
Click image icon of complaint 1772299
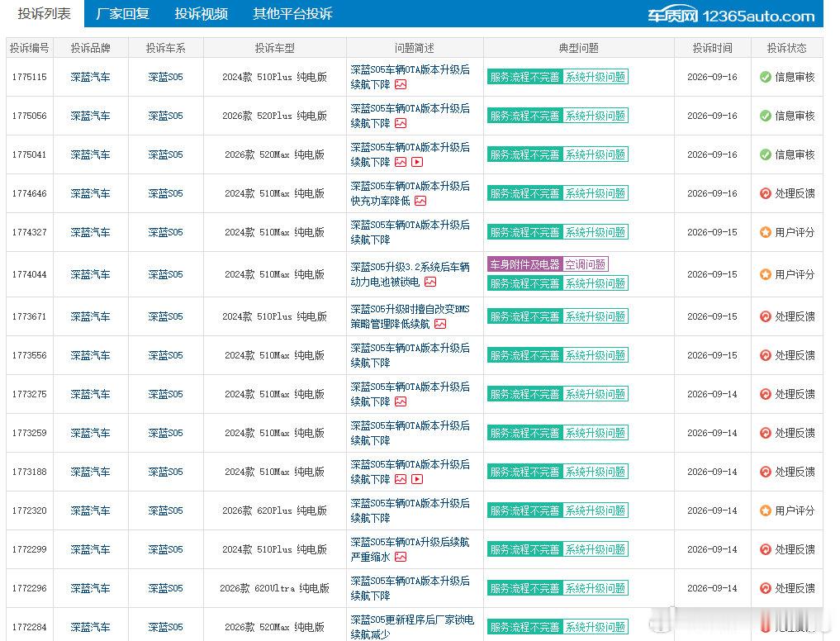401,557
